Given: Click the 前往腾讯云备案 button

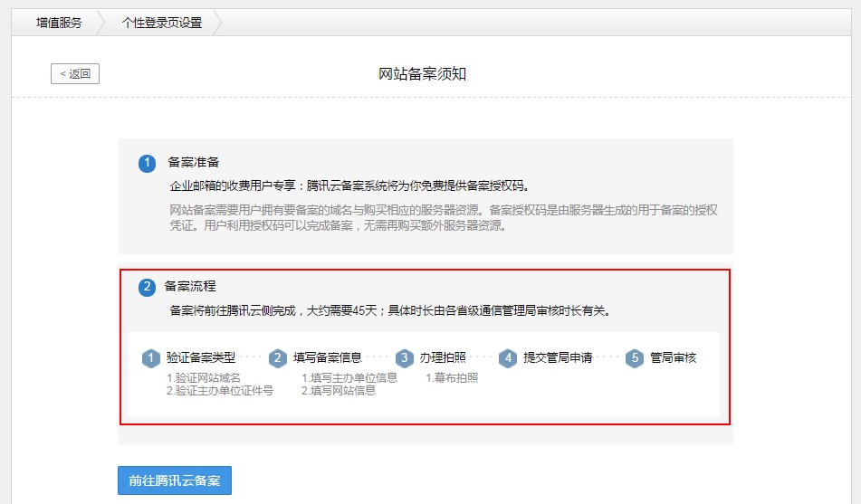Looking at the screenshot, I should pos(175,480).
